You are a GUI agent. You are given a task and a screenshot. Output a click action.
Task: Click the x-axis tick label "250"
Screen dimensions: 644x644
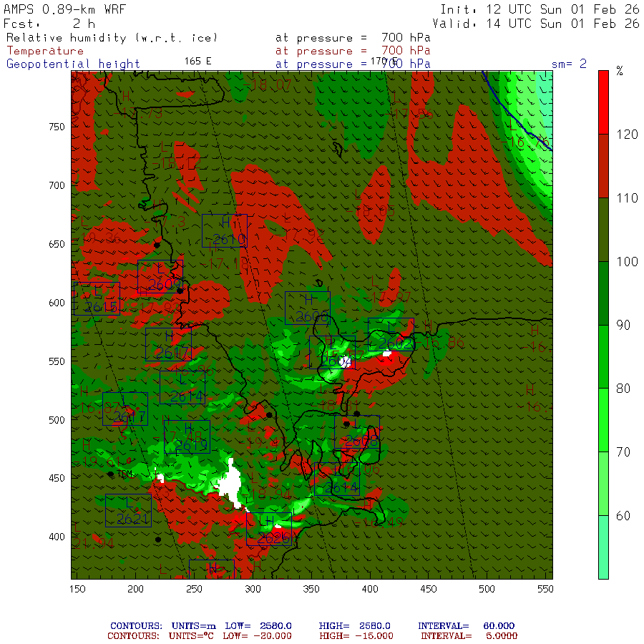[x=194, y=589]
